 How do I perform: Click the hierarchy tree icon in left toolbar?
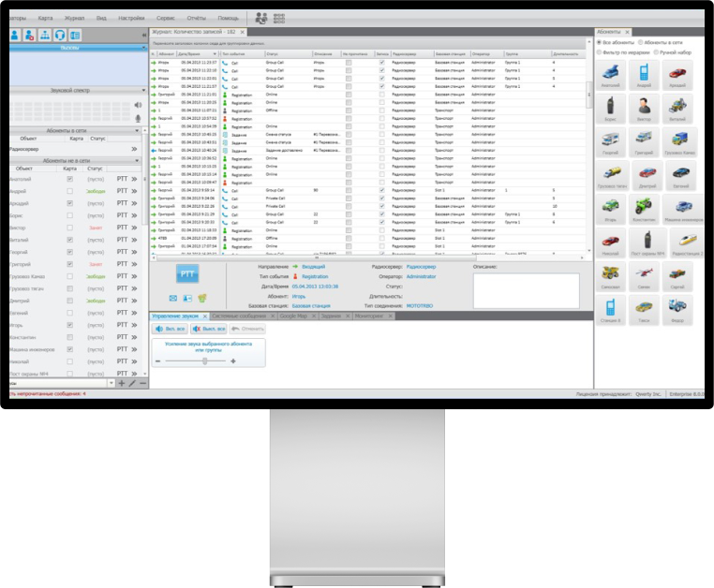44,36
